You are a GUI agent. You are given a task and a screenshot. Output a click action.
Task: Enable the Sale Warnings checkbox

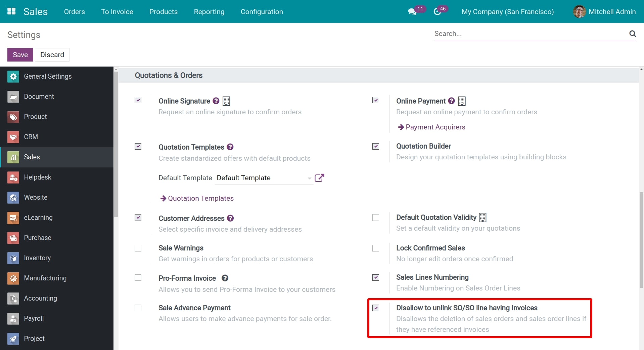[x=138, y=248]
